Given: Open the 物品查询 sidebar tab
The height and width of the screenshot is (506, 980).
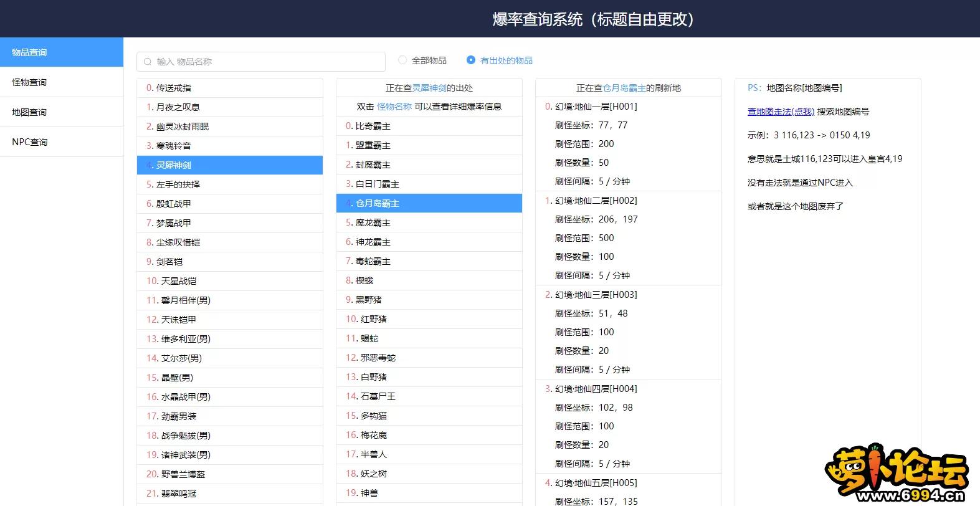Looking at the screenshot, I should [x=62, y=52].
